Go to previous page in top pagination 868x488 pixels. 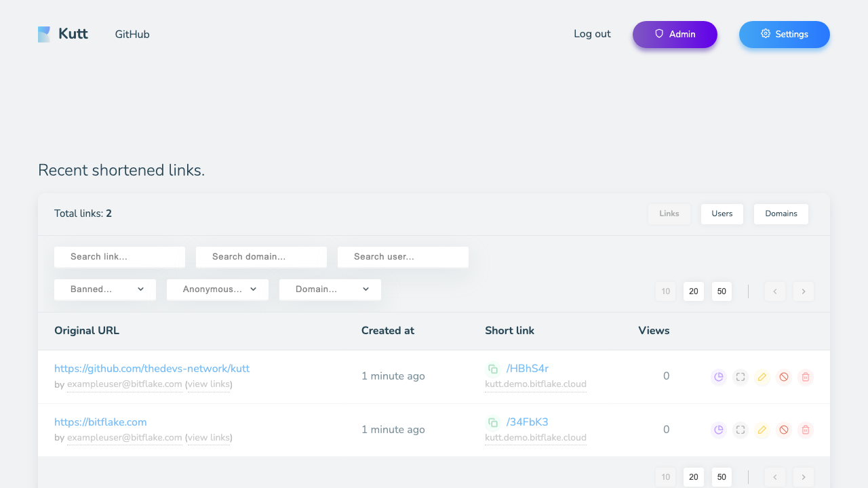(775, 291)
